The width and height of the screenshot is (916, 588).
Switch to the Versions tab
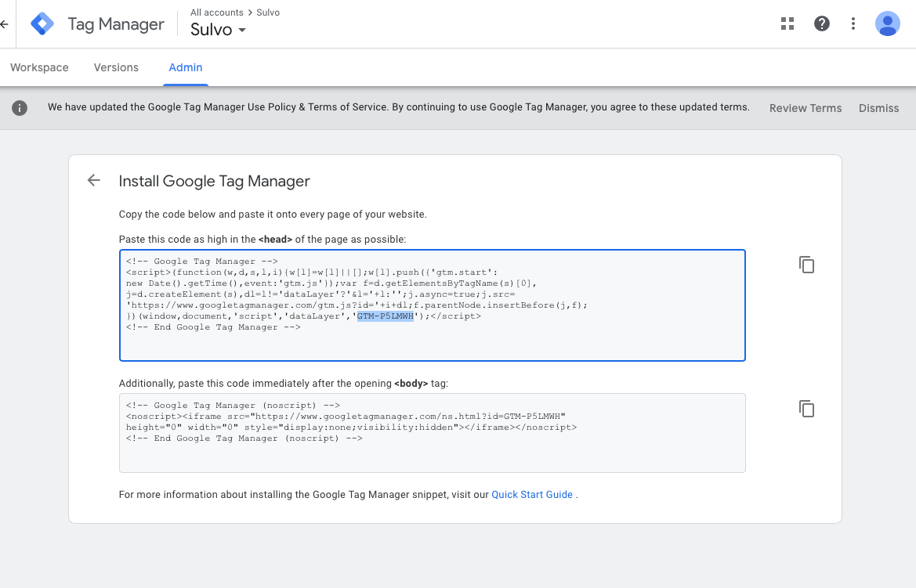click(x=116, y=67)
